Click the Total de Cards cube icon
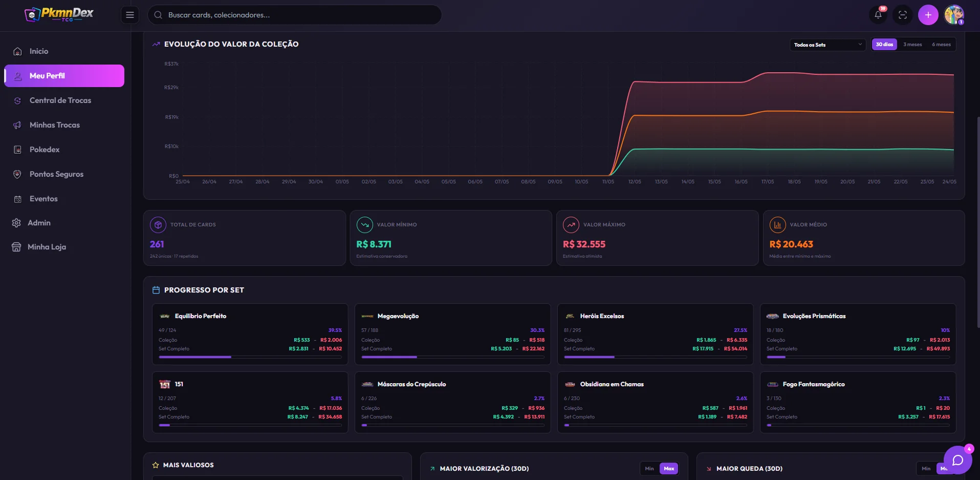Screen dimensions: 980x480 [158, 224]
